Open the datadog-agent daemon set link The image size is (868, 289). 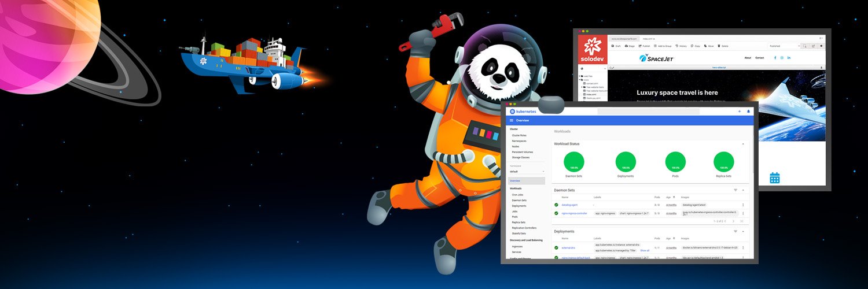click(569, 205)
